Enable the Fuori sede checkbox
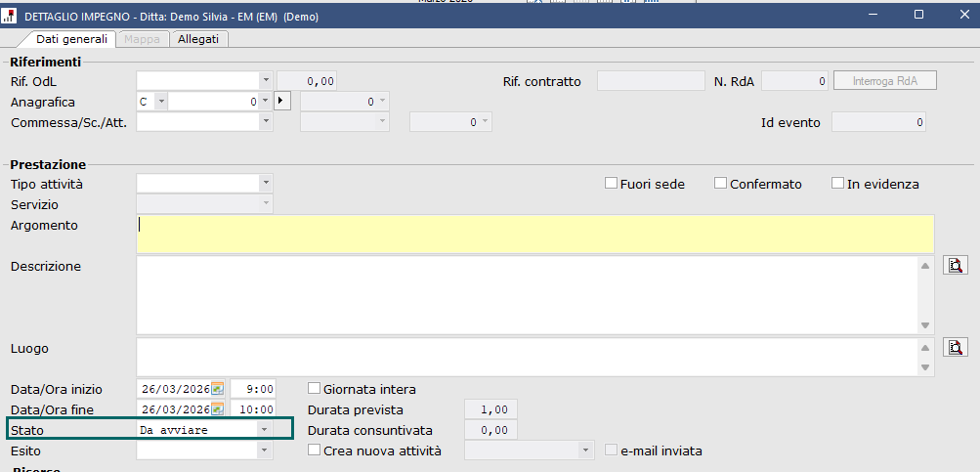The width and height of the screenshot is (980, 472). coord(612,184)
